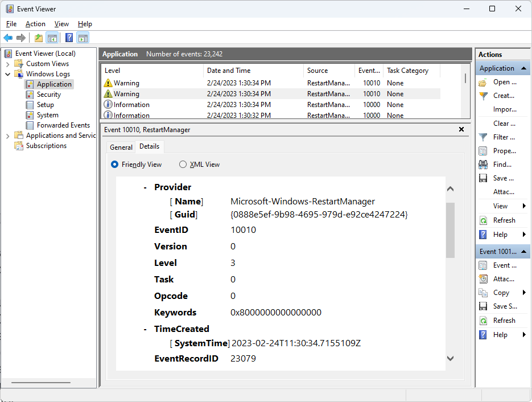Image resolution: width=532 pixels, height=402 pixels.
Task: Collapse the TimeCreated node in details
Action: pos(145,329)
